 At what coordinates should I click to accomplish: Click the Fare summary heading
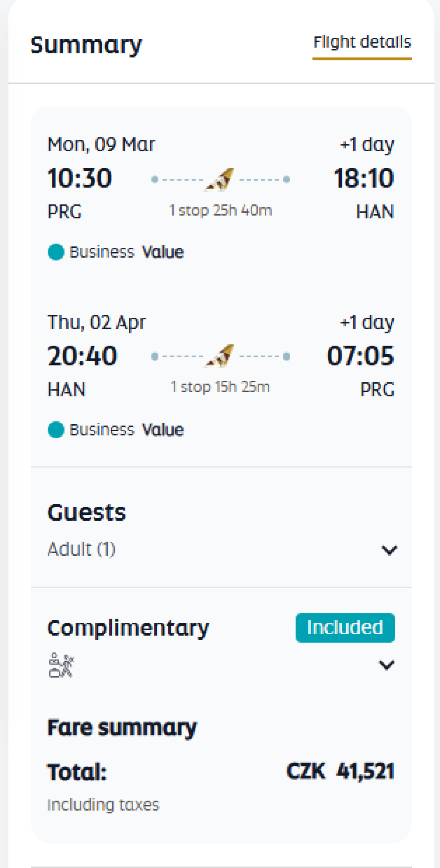tap(122, 727)
